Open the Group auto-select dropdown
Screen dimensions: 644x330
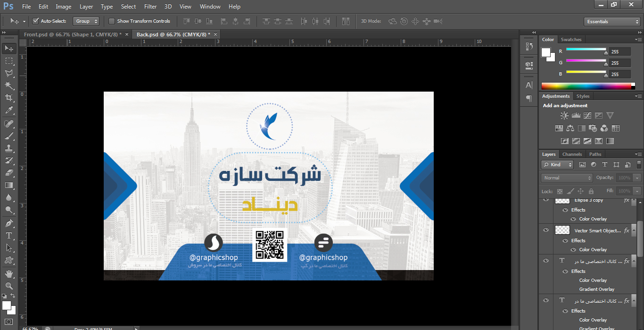point(87,21)
